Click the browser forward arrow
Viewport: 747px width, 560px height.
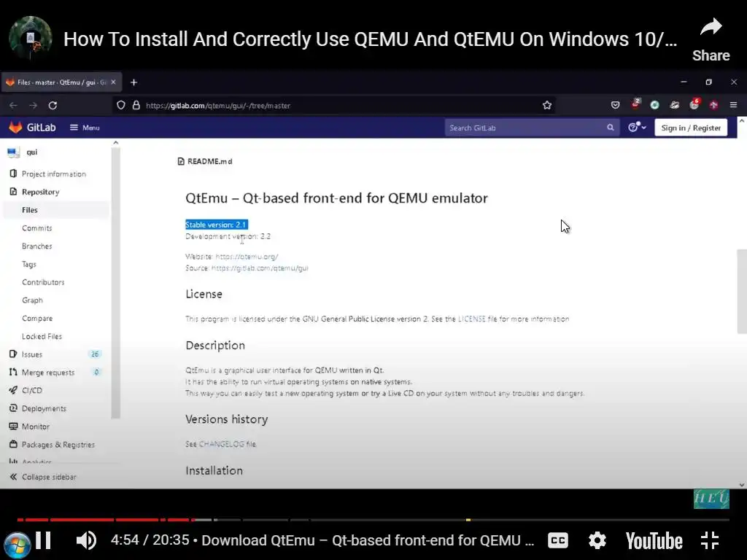[33, 105]
